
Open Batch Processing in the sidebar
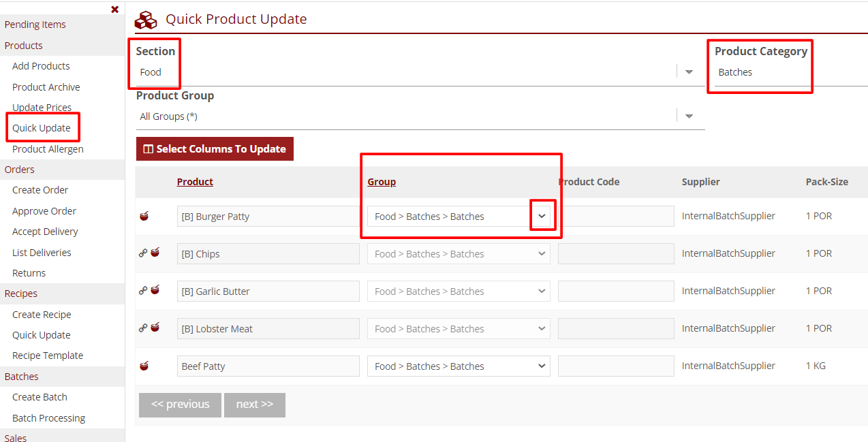pyautogui.click(x=48, y=418)
